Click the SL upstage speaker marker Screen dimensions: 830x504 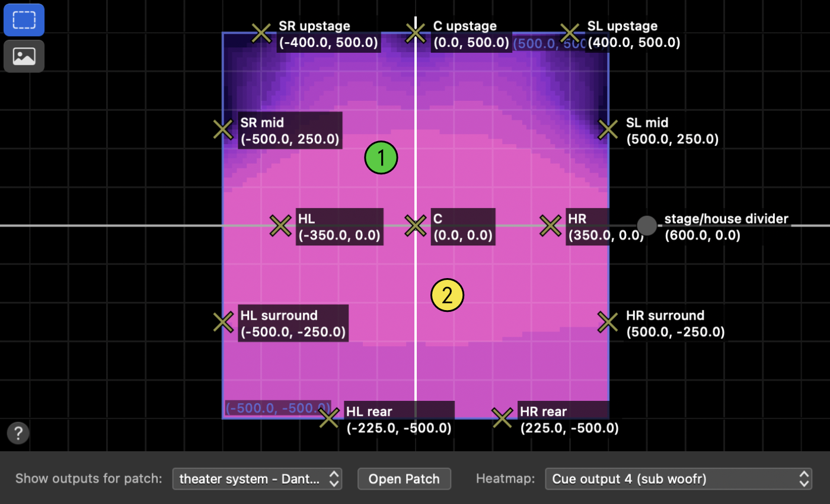[570, 33]
